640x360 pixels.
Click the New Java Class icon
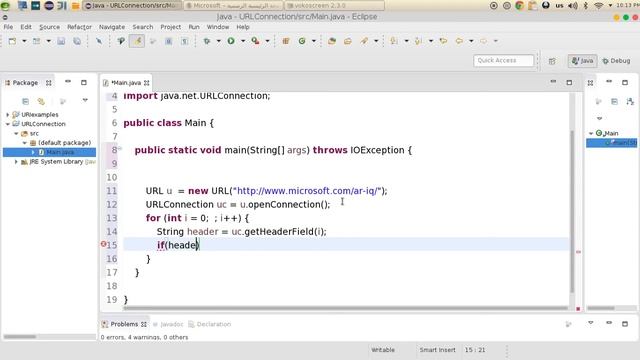coord(302,41)
